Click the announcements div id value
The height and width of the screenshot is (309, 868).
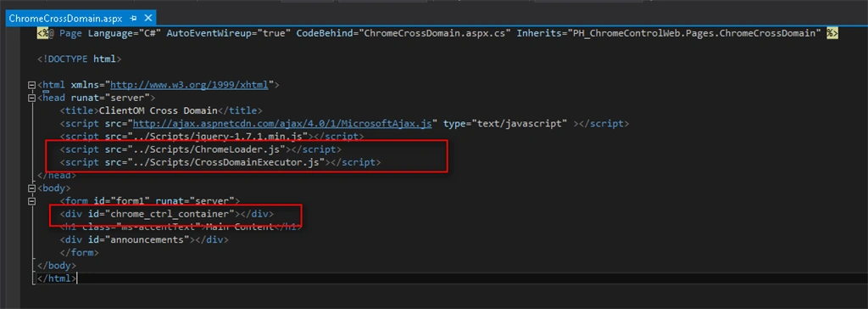147,239
